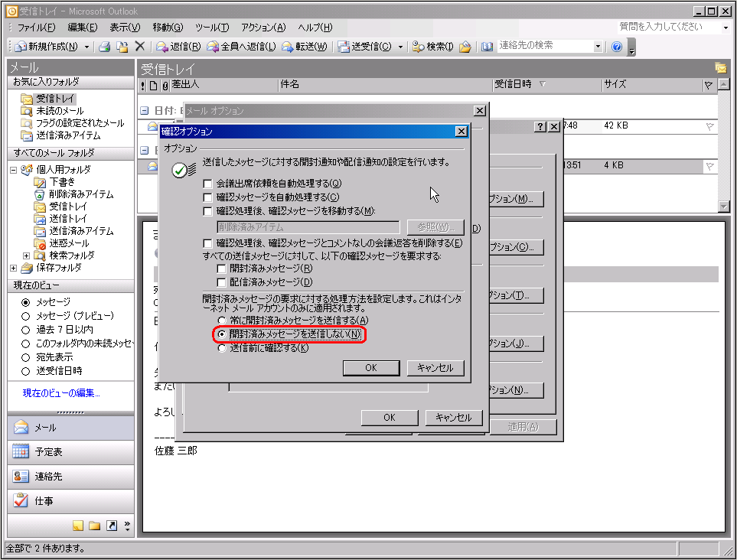Check 確認メッセージを自動処理する checkbox

click(207, 197)
